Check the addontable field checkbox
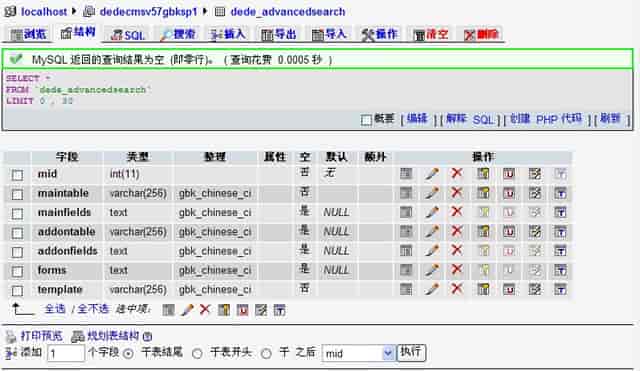 click(17, 233)
